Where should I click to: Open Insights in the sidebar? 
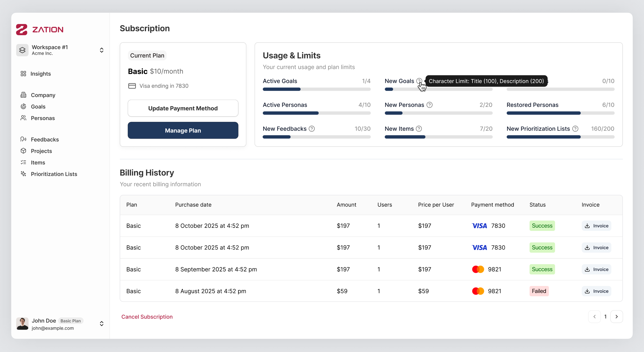pyautogui.click(x=40, y=74)
